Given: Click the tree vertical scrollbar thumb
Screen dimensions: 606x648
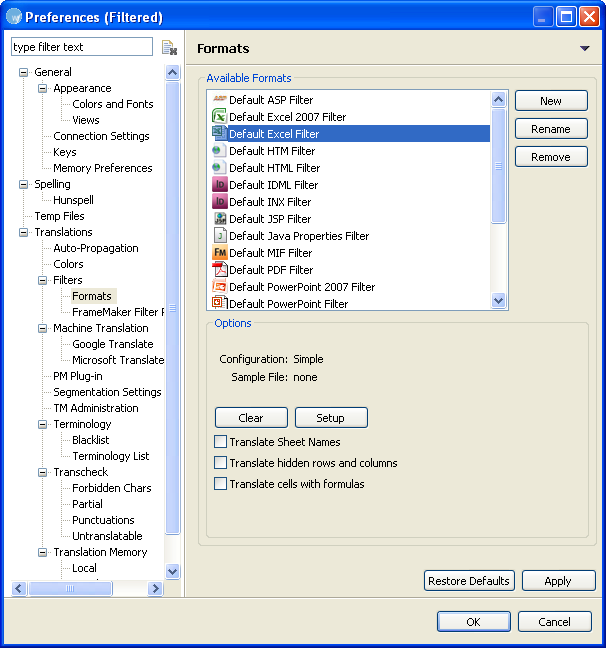Looking at the screenshot, I should [x=172, y=308].
